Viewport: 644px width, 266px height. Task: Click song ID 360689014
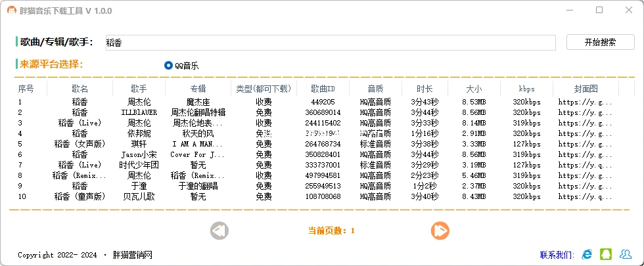pos(323,112)
